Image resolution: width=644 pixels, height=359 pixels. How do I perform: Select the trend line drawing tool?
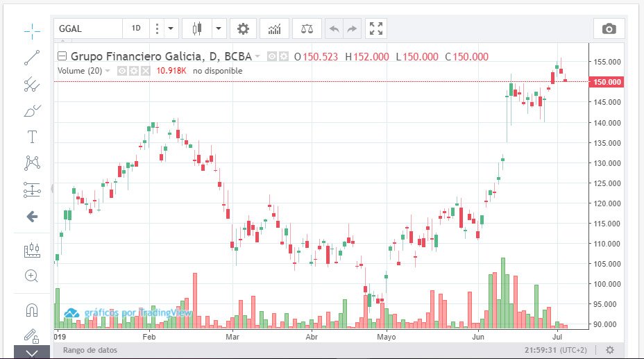tap(32, 57)
